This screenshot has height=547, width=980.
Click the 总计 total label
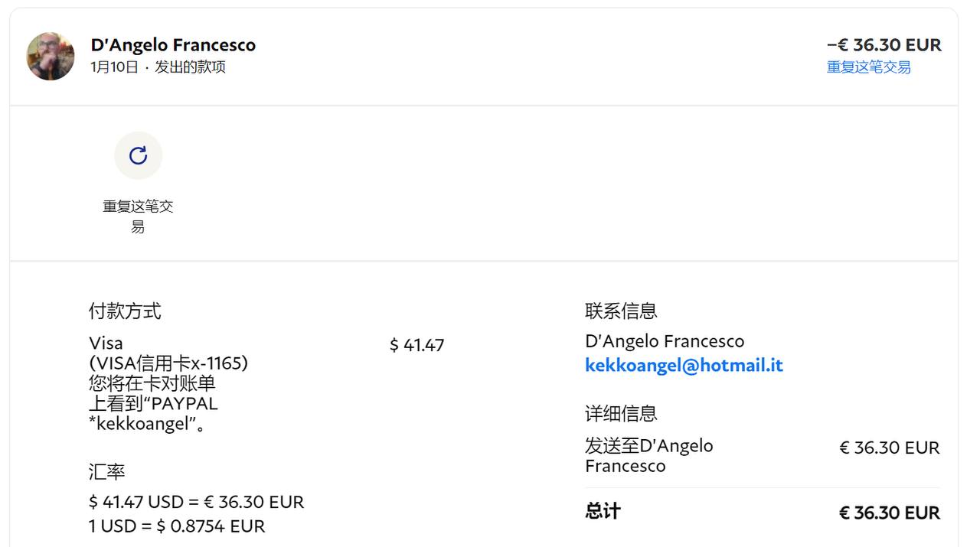(603, 512)
